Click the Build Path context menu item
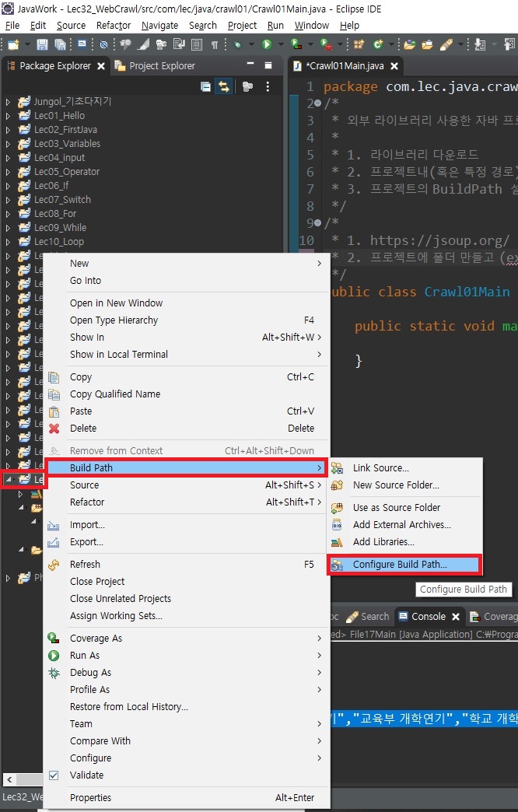The width and height of the screenshot is (518, 812). point(186,467)
